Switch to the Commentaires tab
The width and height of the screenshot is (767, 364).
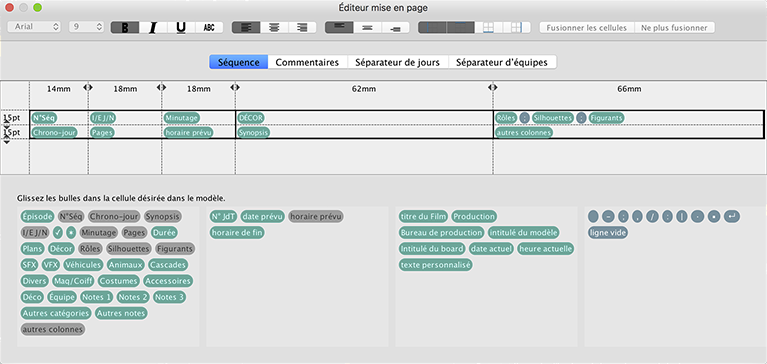pos(307,62)
